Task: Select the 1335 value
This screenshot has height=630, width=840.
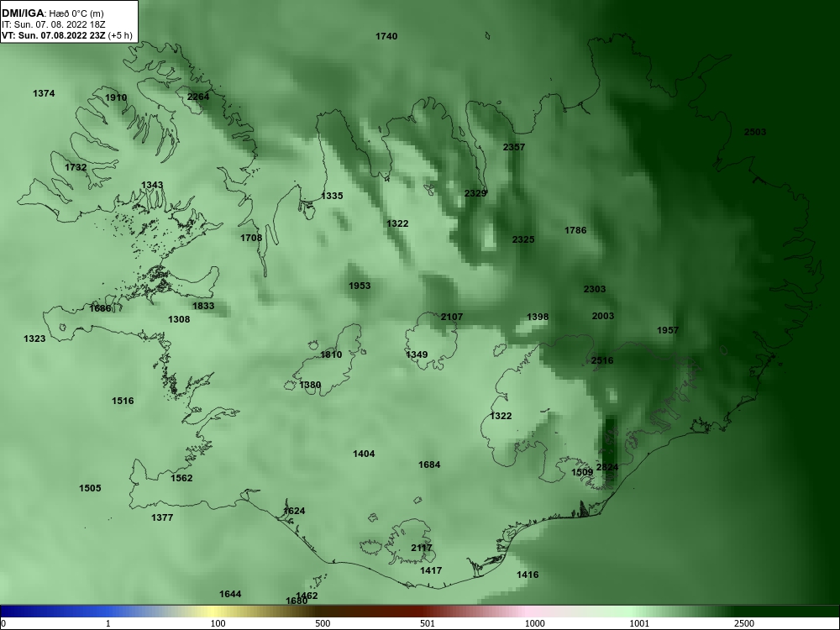Action: coord(332,196)
